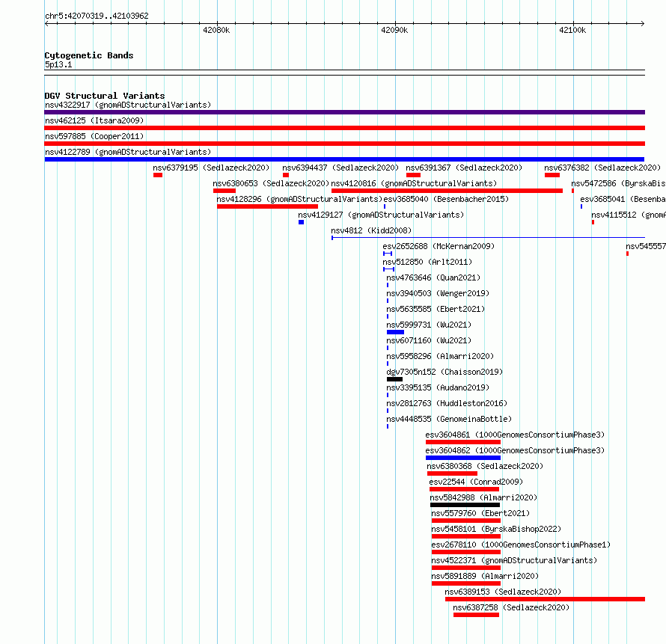Click nsv3395135 (Audano2019) label
666x644 pixels.
[438, 387]
